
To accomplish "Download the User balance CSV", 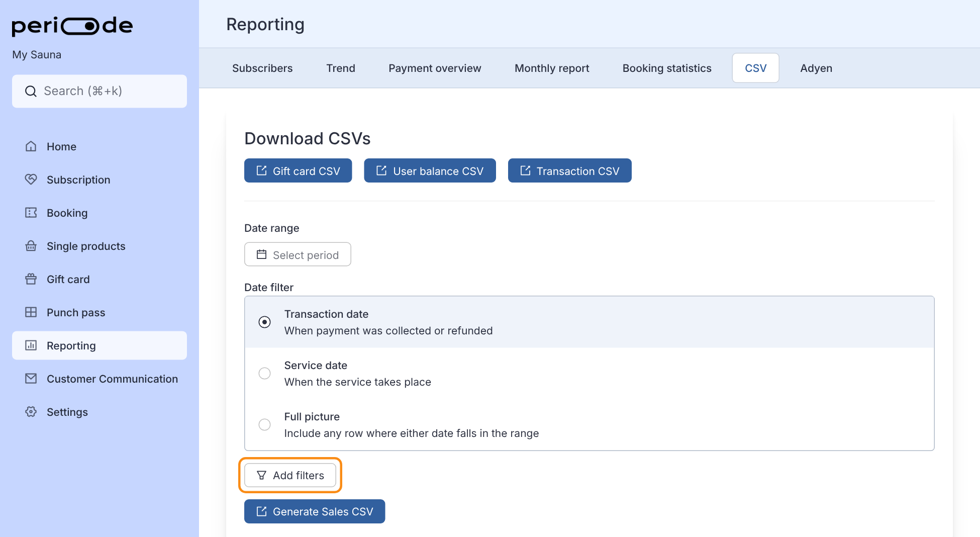I will pos(430,171).
